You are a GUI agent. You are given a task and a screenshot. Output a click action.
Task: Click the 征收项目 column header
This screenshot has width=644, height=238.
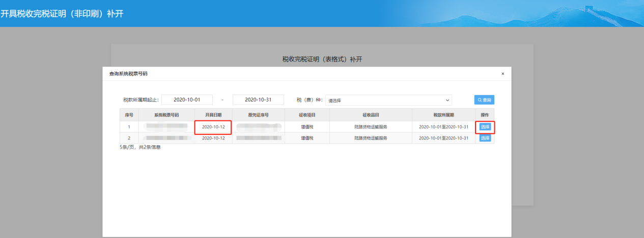307,115
